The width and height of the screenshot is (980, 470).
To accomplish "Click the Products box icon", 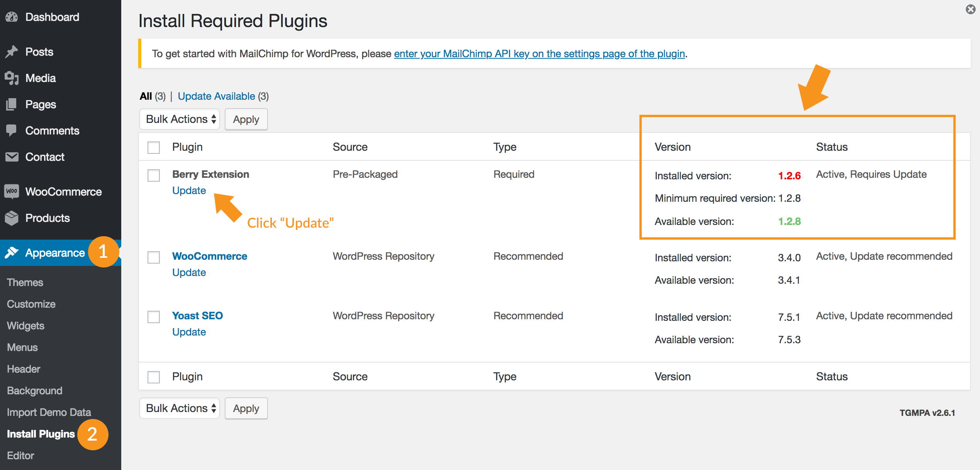I will [x=12, y=218].
